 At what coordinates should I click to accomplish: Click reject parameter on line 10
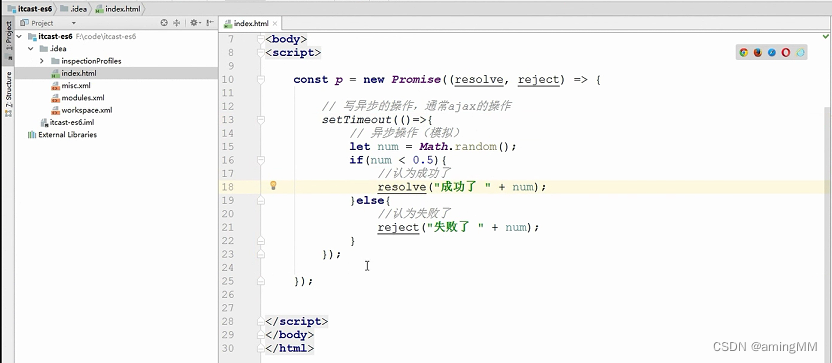[x=539, y=80]
